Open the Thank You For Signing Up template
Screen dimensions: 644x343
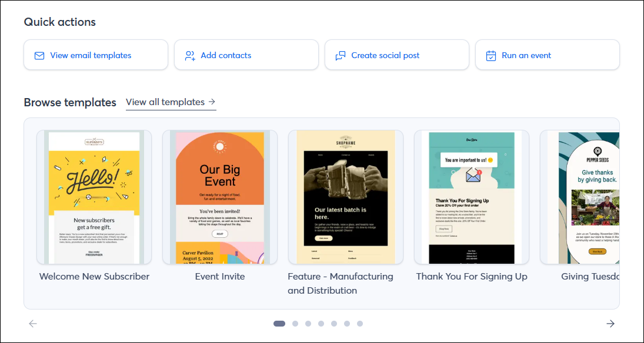click(472, 196)
